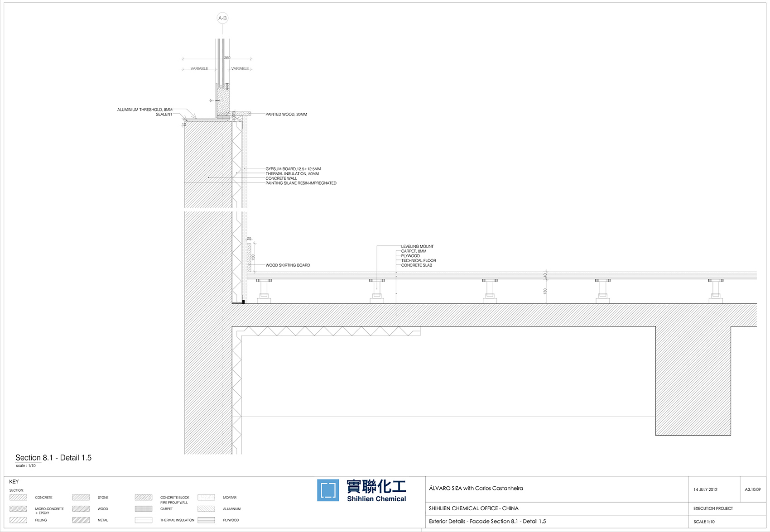Click the 'MORTAR' legend label

[230, 498]
